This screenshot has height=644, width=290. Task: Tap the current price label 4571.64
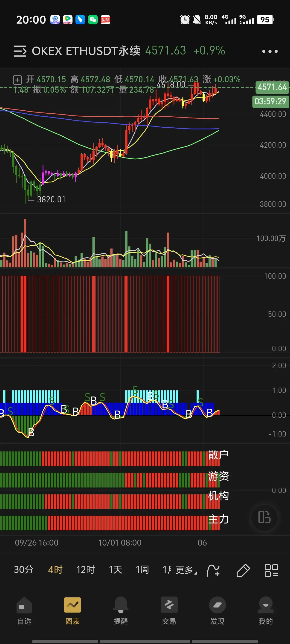click(x=272, y=87)
